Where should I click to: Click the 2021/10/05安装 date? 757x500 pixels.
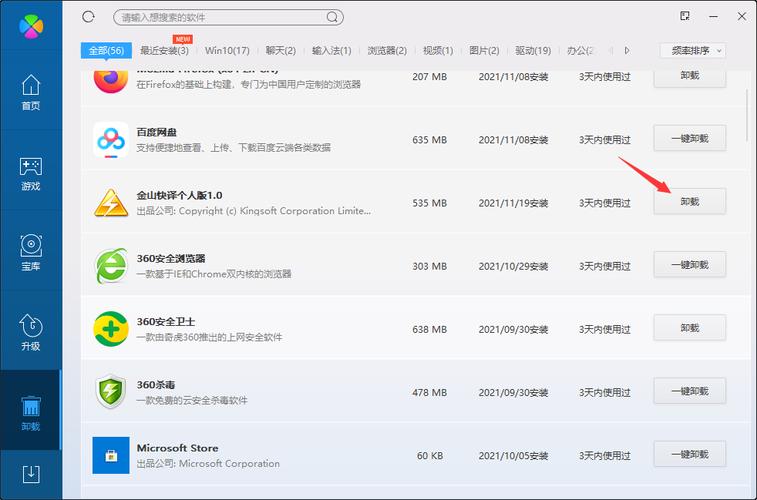pyautogui.click(x=513, y=456)
